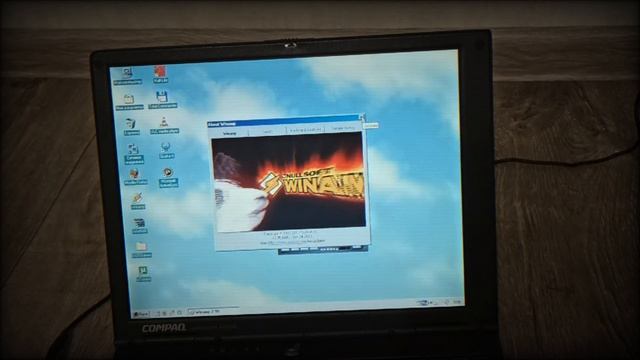Open the red icon beside My Computer
The height and width of the screenshot is (360, 640).
[x=160, y=74]
